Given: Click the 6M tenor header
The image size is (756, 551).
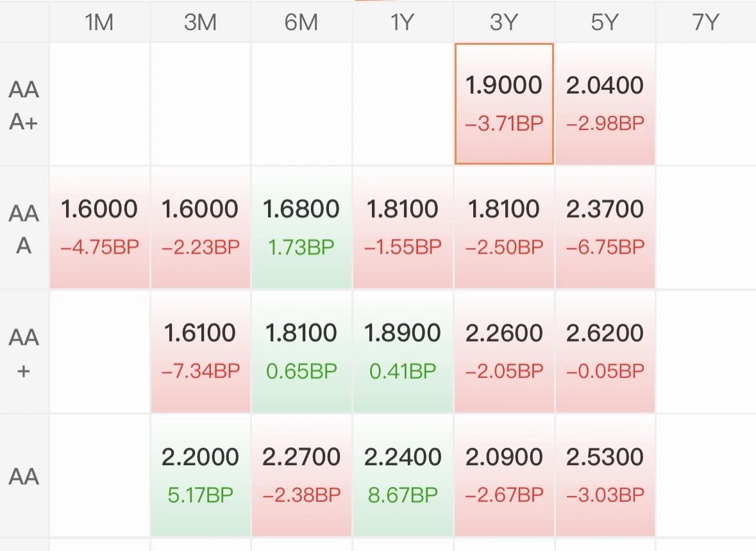Looking at the screenshot, I should tap(301, 22).
